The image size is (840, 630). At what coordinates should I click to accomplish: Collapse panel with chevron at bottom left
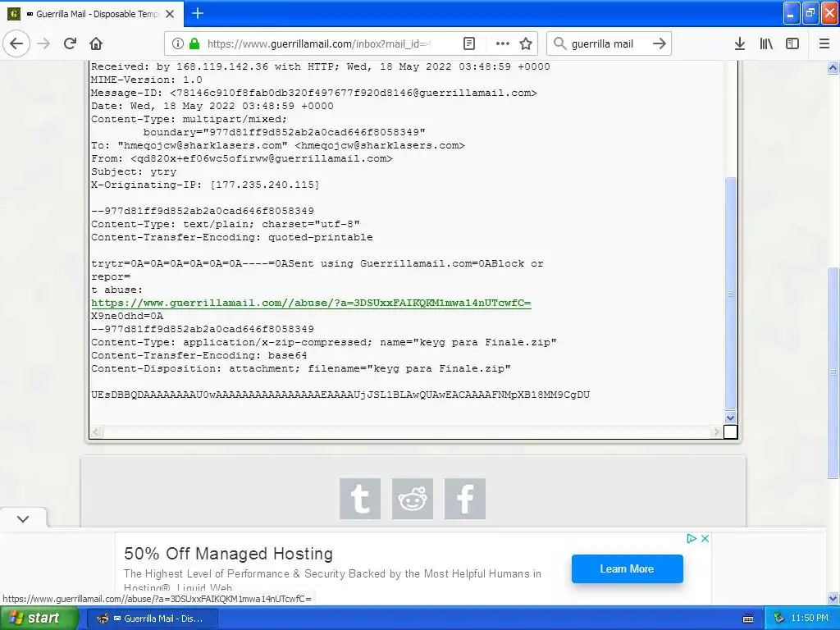tap(23, 518)
